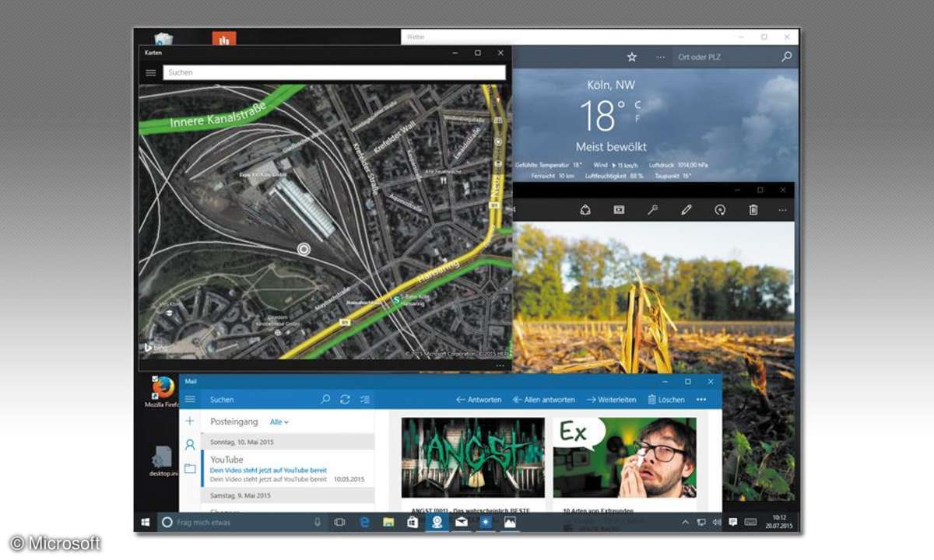Open the three-dot options in Wetter toolbar
Image resolution: width=934 pixels, height=560 pixels.
[x=661, y=57]
